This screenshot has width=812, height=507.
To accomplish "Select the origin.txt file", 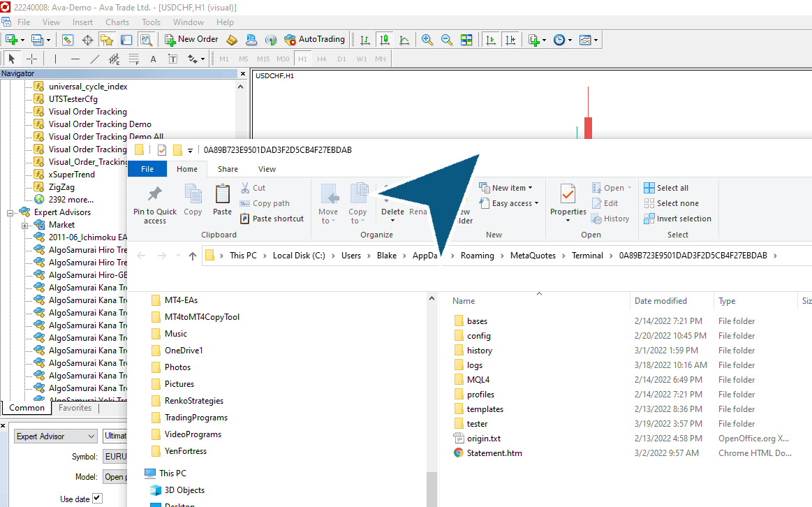I will (x=484, y=439).
